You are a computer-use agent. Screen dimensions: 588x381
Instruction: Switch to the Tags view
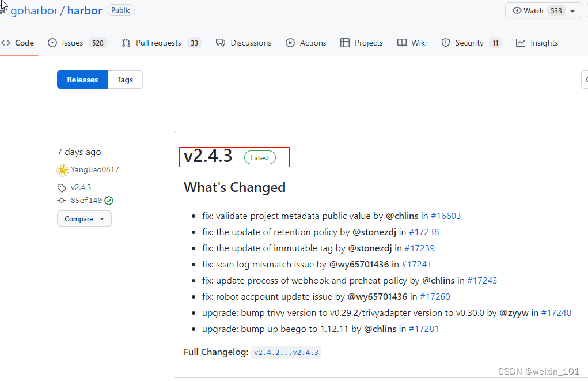(x=125, y=80)
